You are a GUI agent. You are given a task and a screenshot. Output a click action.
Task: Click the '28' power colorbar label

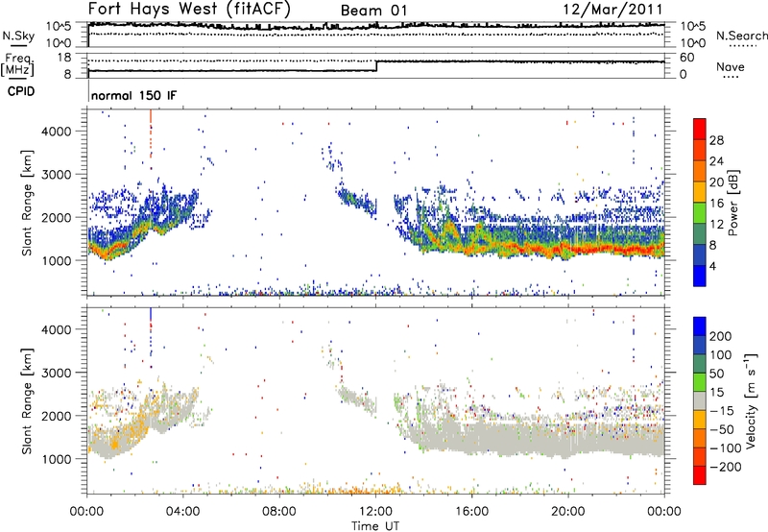(716, 140)
